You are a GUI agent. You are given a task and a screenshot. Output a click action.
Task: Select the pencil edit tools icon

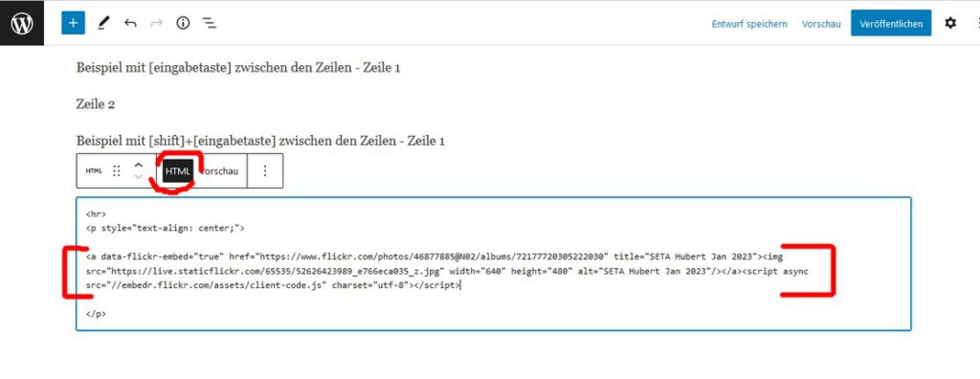point(103,23)
